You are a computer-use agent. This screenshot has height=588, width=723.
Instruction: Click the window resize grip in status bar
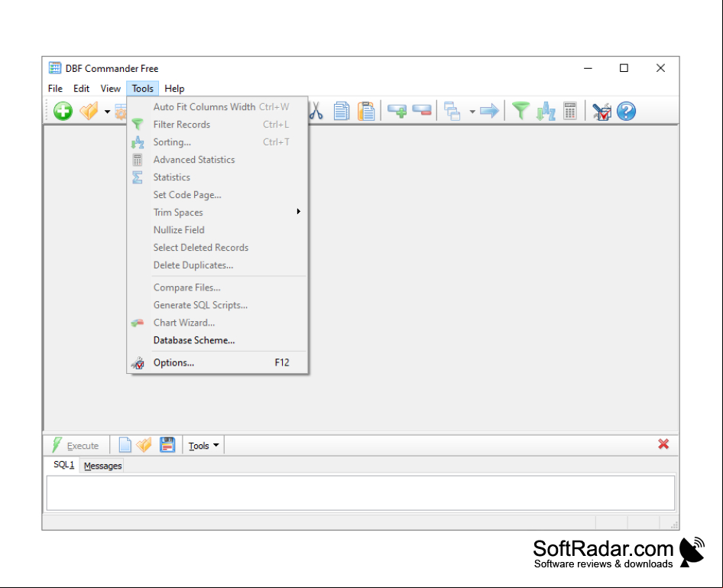click(673, 525)
